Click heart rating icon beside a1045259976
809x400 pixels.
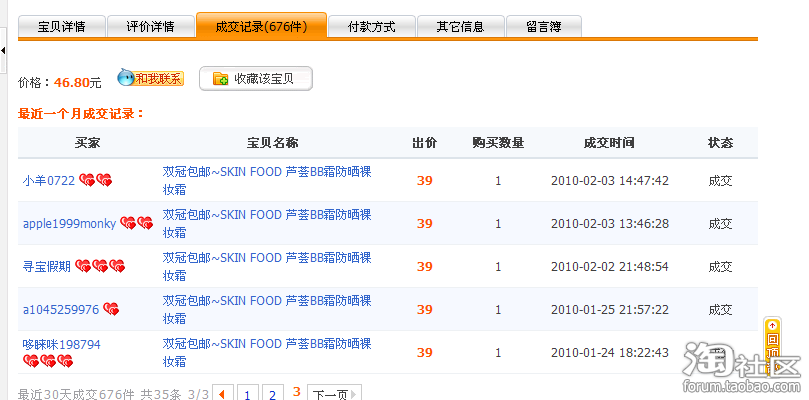point(111,309)
